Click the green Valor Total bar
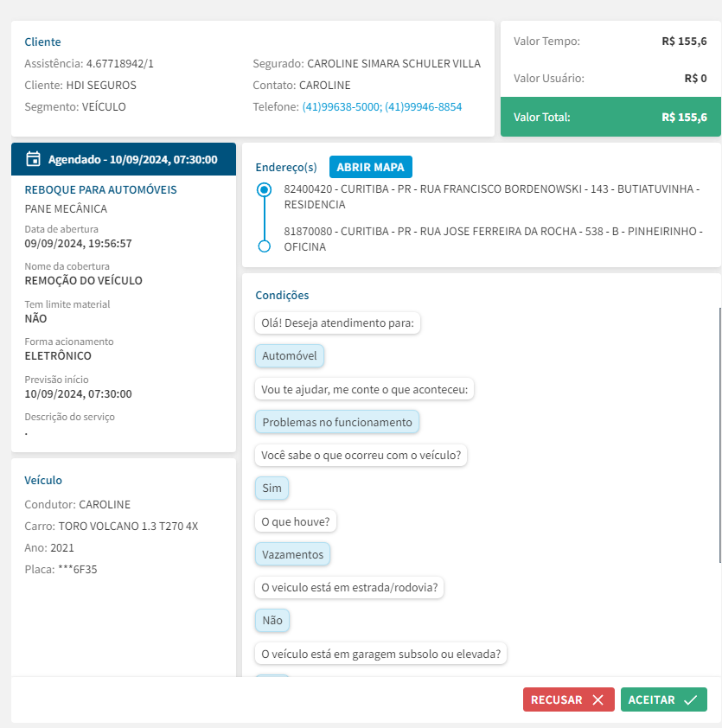 click(610, 118)
